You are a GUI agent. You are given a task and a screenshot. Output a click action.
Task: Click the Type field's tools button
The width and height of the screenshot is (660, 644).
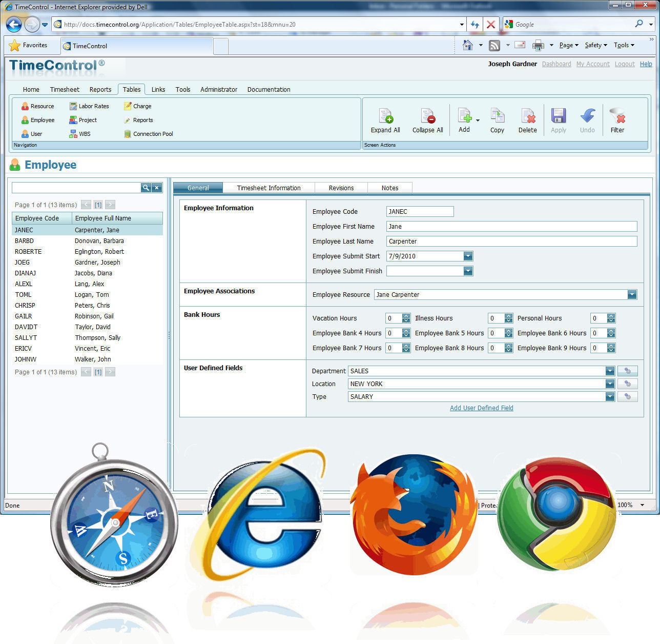(x=628, y=396)
